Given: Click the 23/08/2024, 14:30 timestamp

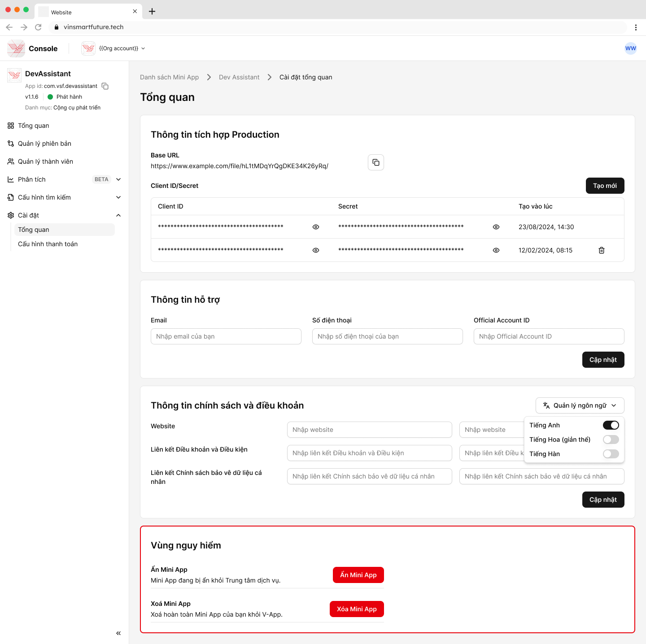Looking at the screenshot, I should 546,227.
